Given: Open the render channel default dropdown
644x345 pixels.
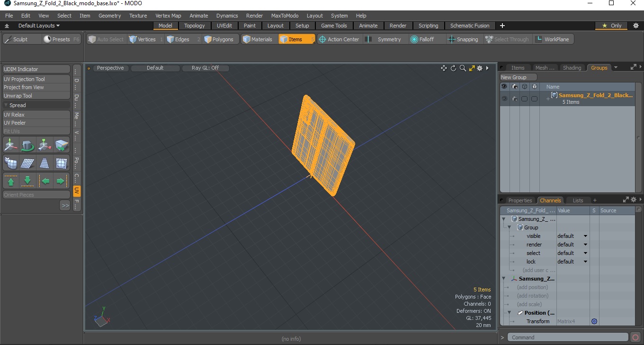Looking at the screenshot, I should [572, 245].
